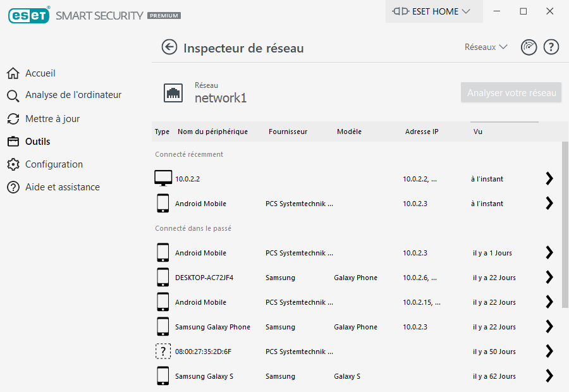
Task: Click the network1 network name
Action: pos(220,98)
